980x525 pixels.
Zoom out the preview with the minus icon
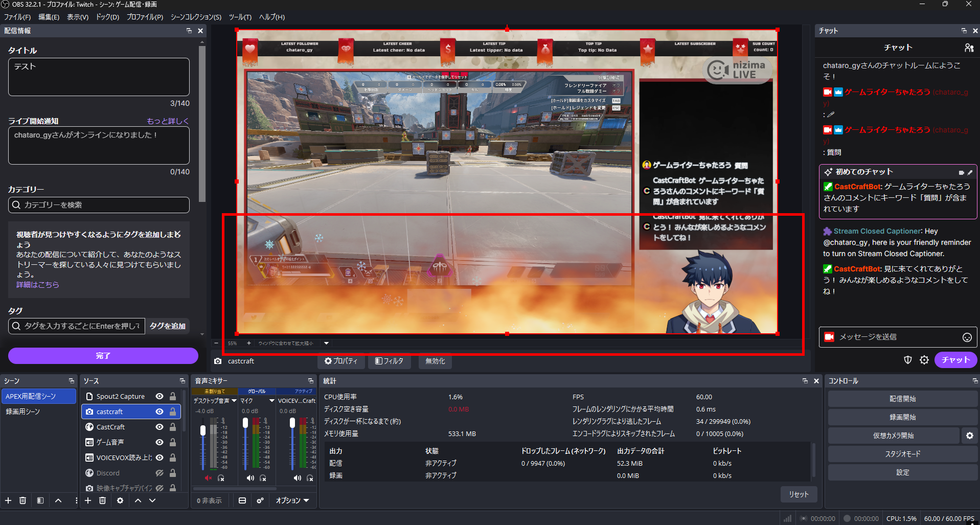[216, 343]
